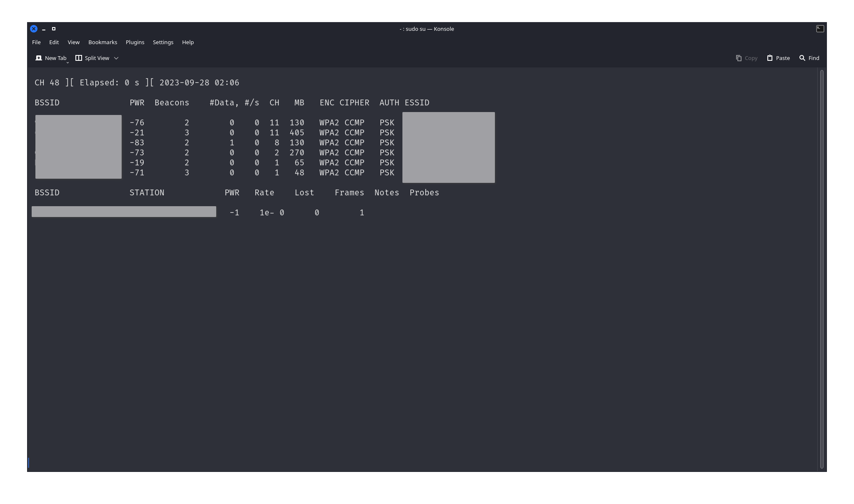Click channel 8 in the CH column
This screenshot has width=854, height=504.
(x=277, y=142)
